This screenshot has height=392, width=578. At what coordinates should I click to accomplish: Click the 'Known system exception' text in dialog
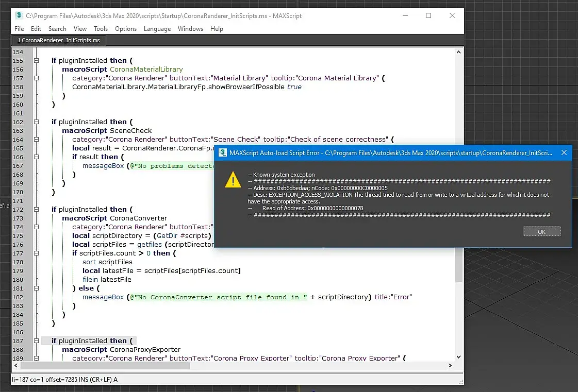click(281, 175)
